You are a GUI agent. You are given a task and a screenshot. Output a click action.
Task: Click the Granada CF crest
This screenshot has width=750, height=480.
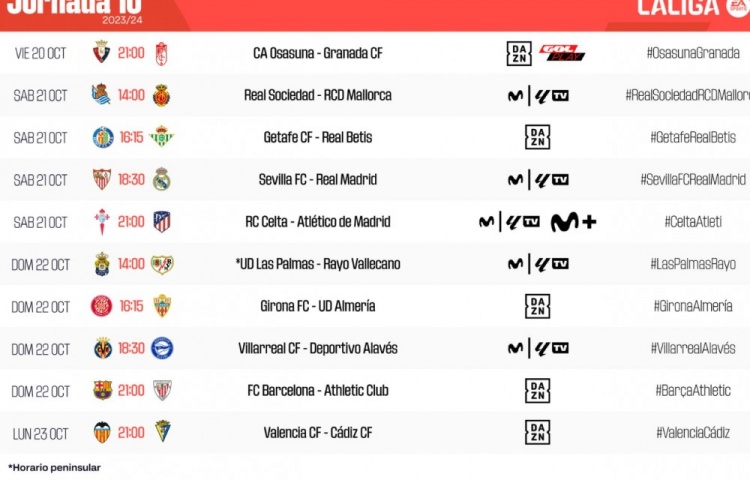pos(162,54)
